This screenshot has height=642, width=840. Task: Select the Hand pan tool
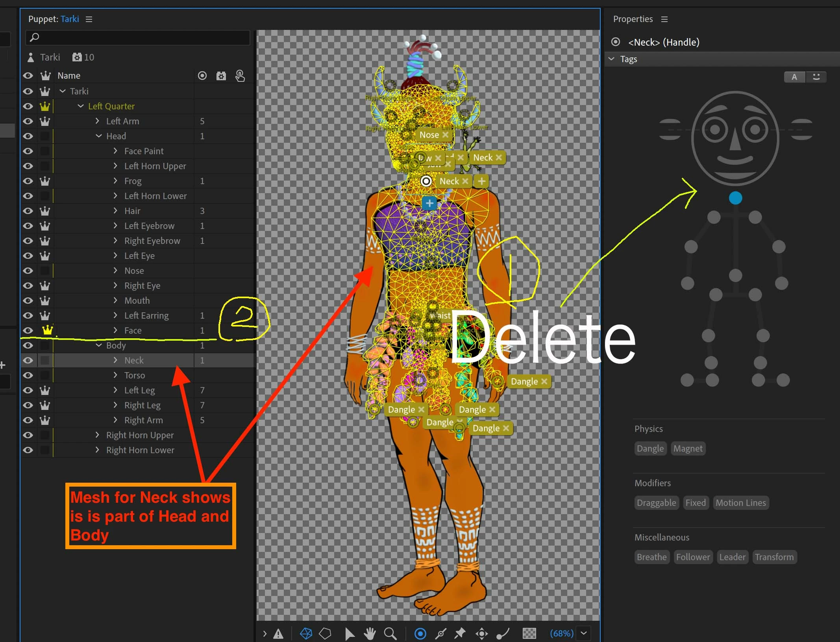[370, 633]
